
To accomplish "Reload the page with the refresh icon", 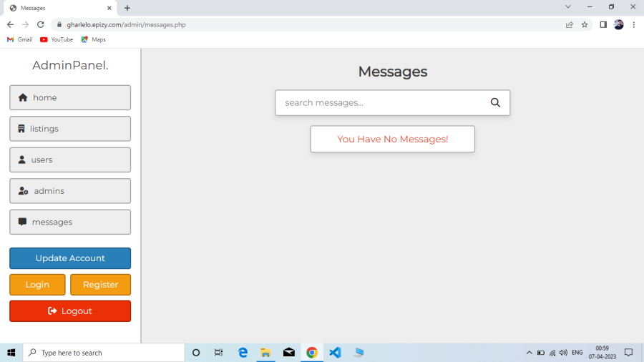I will tap(40, 24).
